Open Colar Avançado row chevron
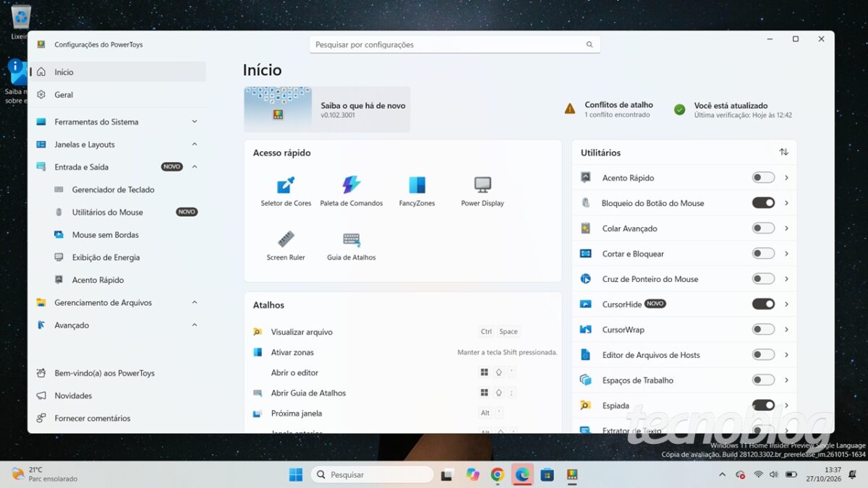This screenshot has height=488, width=868. pos(786,228)
